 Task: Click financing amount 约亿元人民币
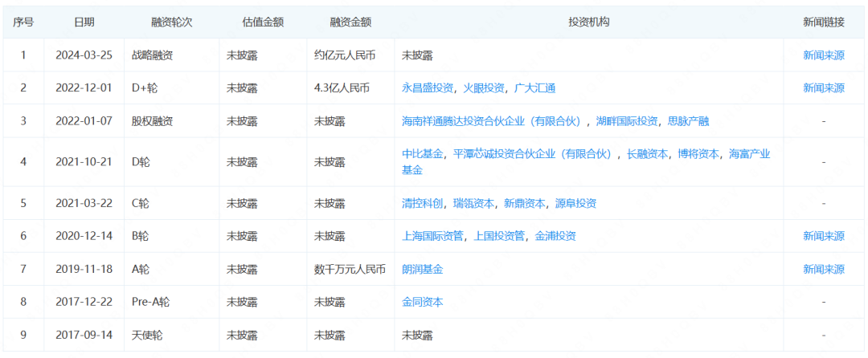pos(346,55)
